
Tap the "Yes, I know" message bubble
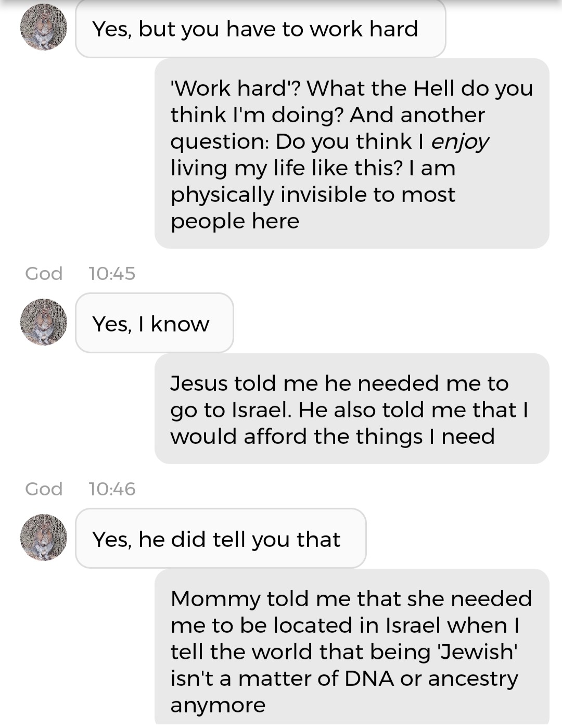coord(154,323)
